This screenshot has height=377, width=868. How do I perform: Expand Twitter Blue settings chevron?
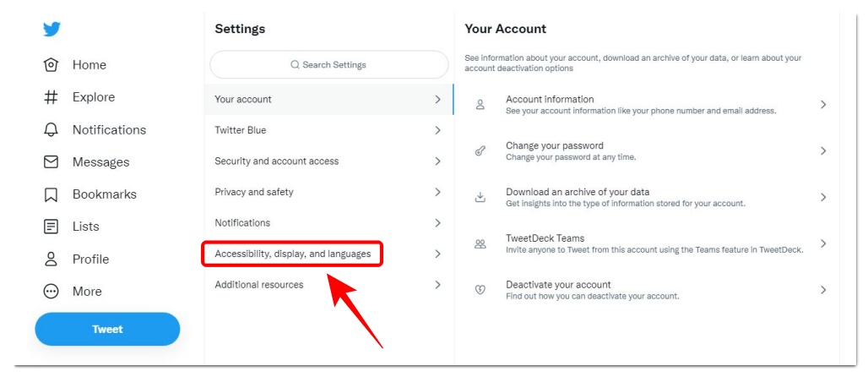coord(437,130)
